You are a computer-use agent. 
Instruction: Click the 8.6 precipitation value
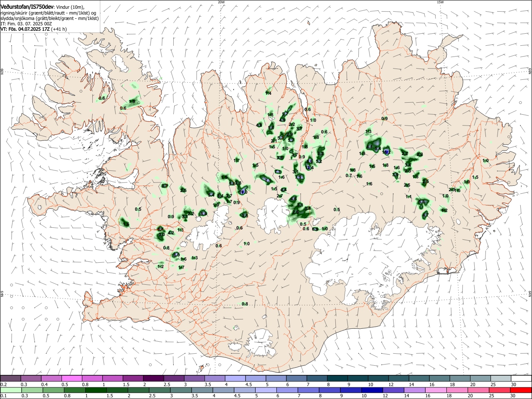[309, 161]
